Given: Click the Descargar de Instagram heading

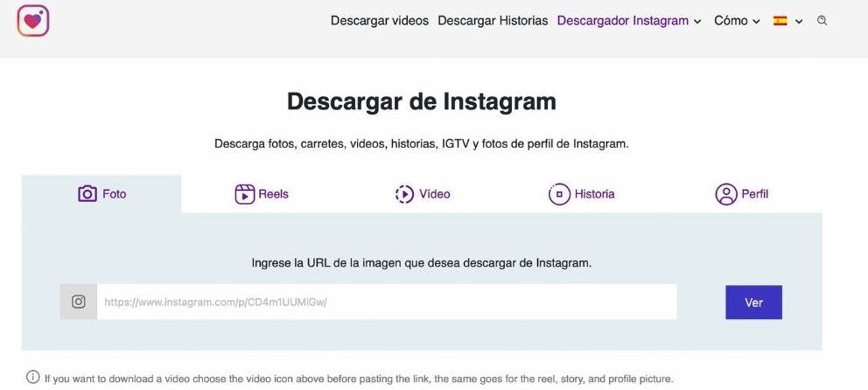Looking at the screenshot, I should (x=422, y=101).
